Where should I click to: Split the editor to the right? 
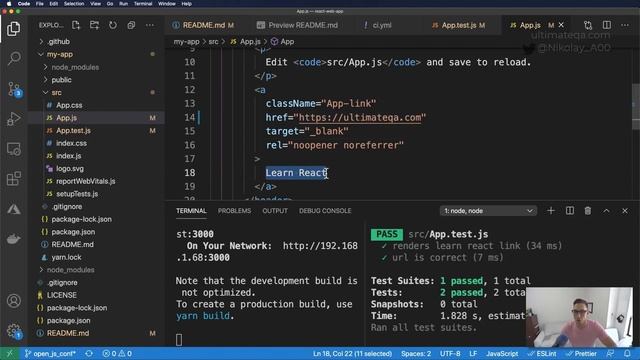pos(607,25)
